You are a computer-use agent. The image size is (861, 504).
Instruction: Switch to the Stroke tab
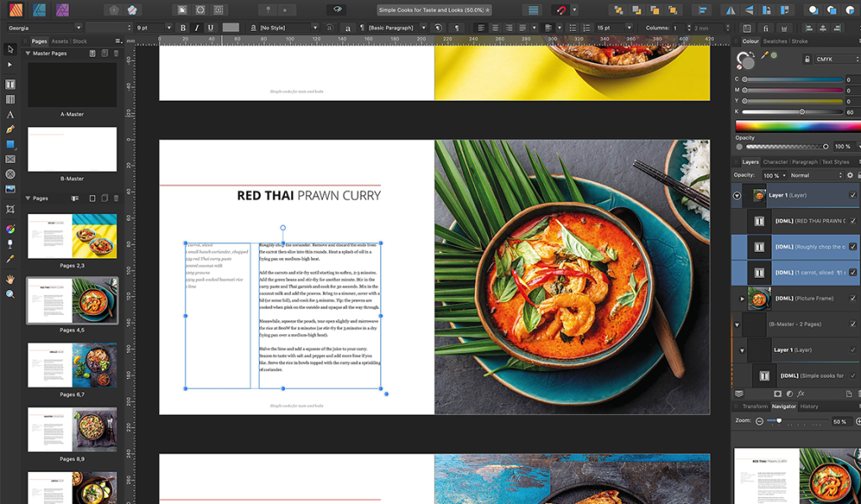tap(800, 41)
